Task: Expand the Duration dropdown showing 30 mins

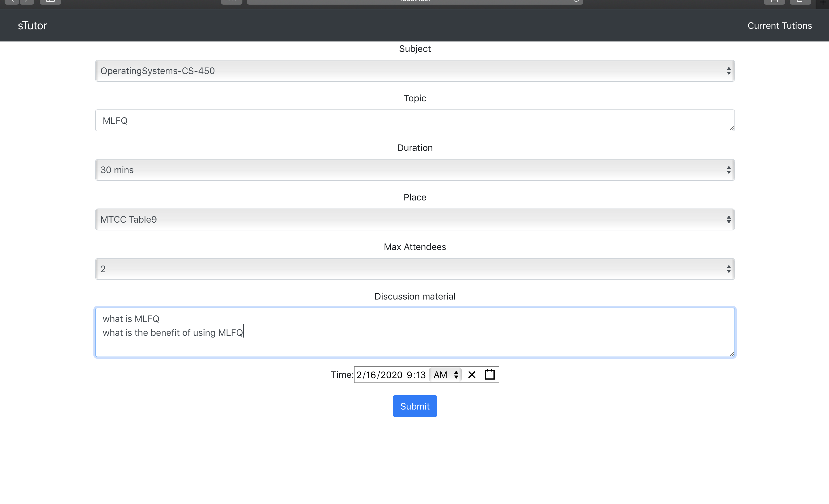Action: click(x=414, y=170)
